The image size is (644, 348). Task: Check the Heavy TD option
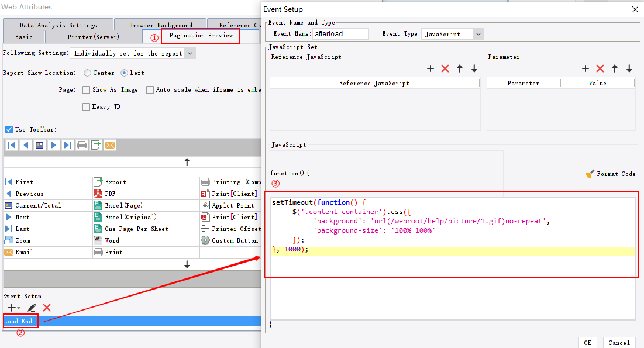[85, 106]
